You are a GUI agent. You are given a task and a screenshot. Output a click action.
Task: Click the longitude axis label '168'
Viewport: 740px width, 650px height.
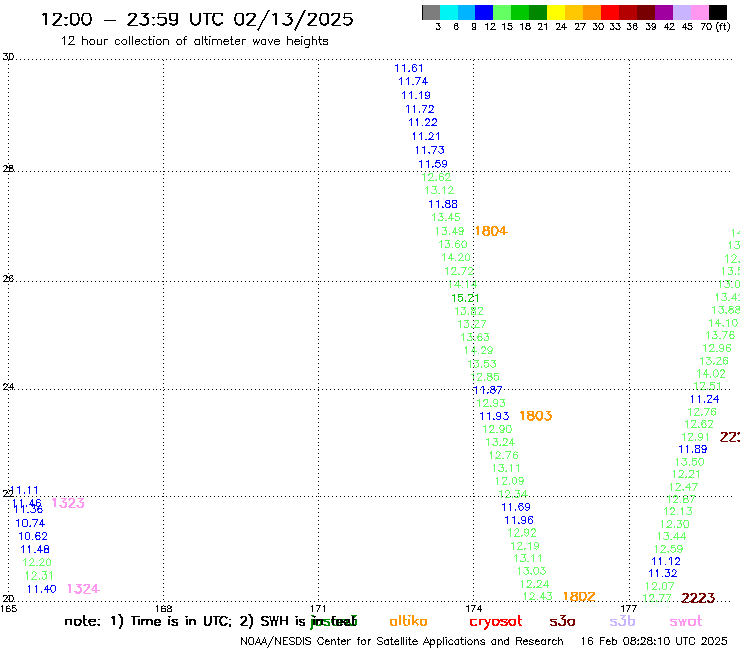point(164,608)
